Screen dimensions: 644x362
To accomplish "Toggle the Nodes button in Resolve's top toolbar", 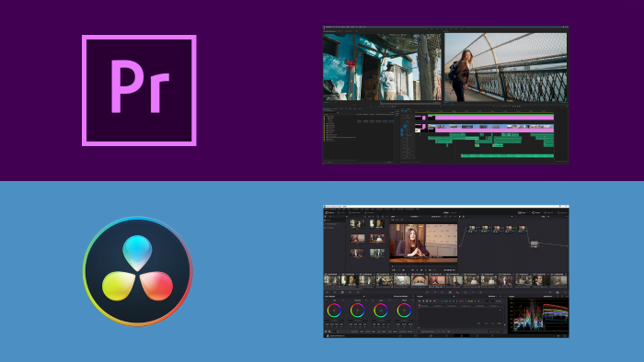I will coord(536,212).
